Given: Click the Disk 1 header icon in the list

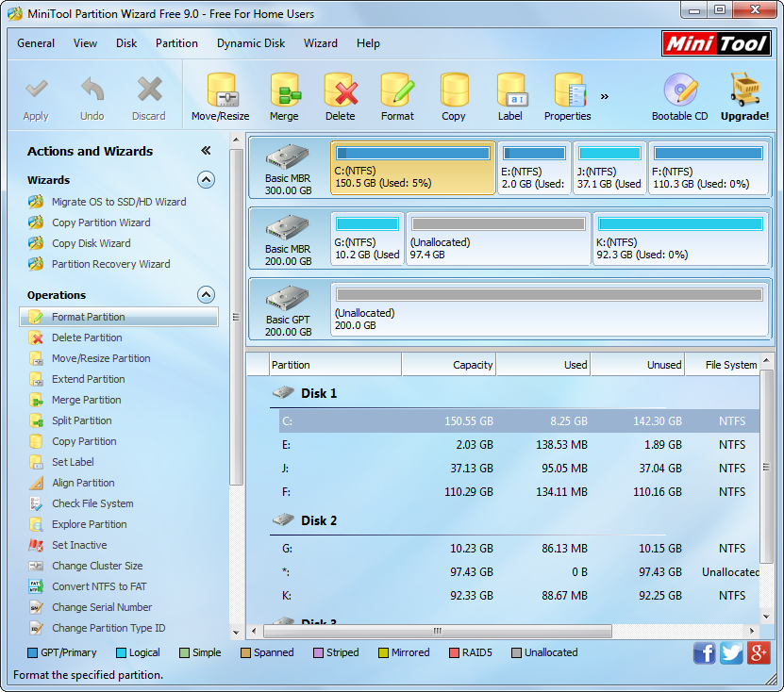Looking at the screenshot, I should click(283, 393).
